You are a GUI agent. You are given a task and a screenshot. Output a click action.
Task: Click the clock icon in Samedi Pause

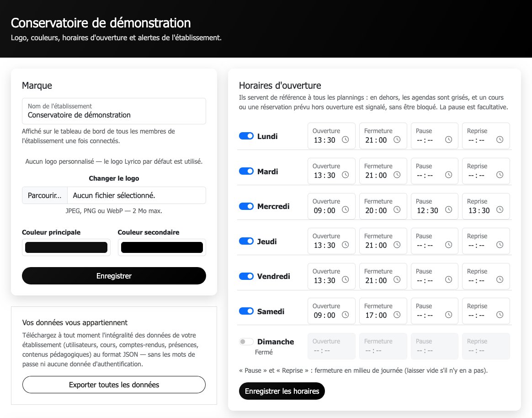click(x=448, y=315)
